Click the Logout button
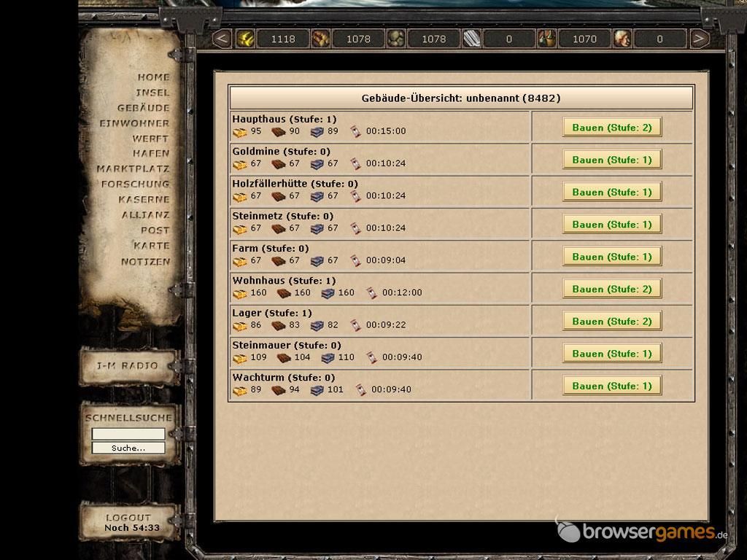This screenshot has width=747, height=560. pos(130,522)
